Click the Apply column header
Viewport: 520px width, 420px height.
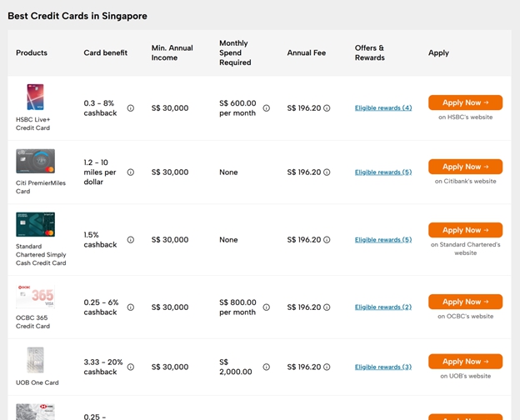438,52
